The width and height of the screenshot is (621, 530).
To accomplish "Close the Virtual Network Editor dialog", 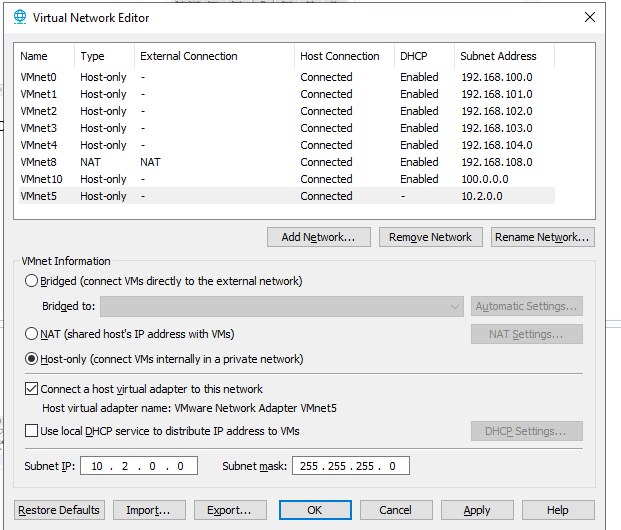I will pos(590,17).
